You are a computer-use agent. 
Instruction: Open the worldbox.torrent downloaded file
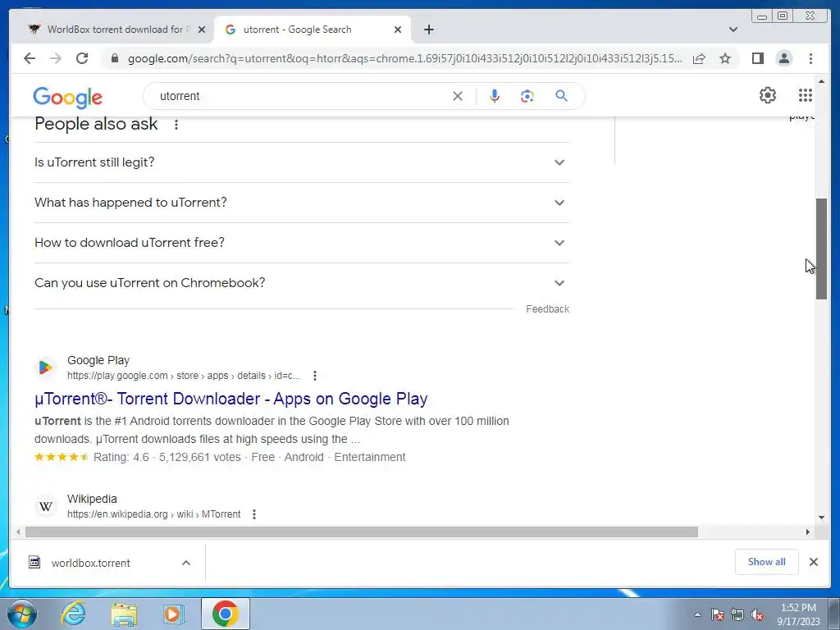pyautogui.click(x=90, y=563)
